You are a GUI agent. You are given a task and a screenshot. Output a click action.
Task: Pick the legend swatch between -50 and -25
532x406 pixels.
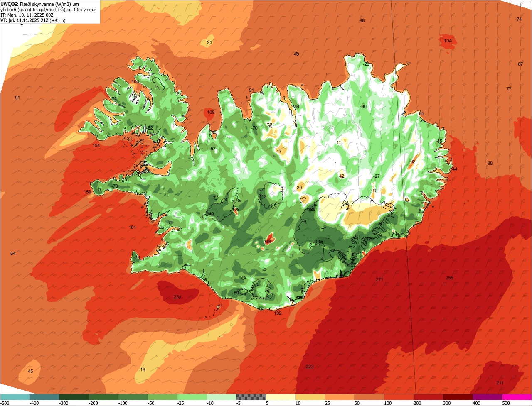[163, 397]
